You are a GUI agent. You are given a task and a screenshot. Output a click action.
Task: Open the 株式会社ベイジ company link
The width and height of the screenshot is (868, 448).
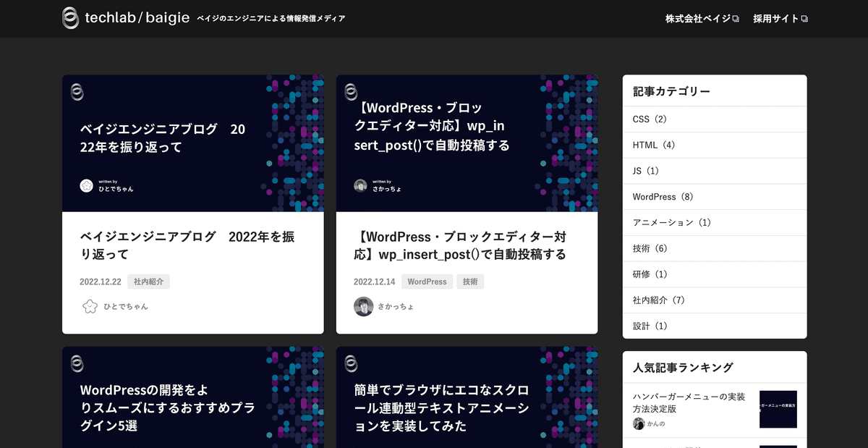[698, 19]
